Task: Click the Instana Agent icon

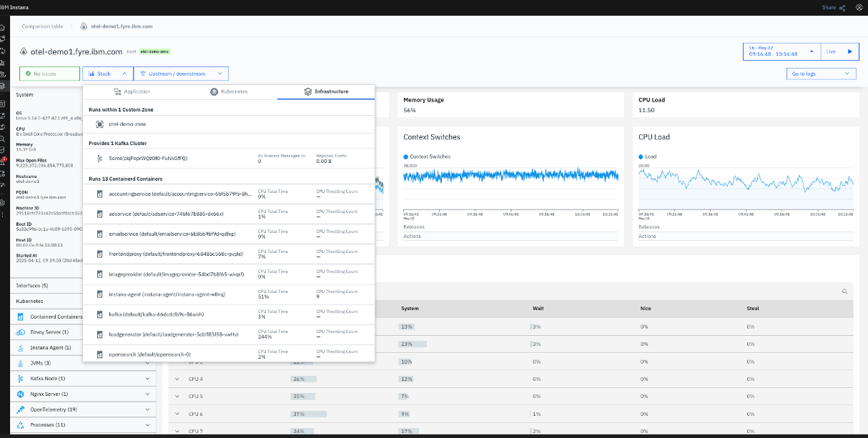Action: click(19, 347)
